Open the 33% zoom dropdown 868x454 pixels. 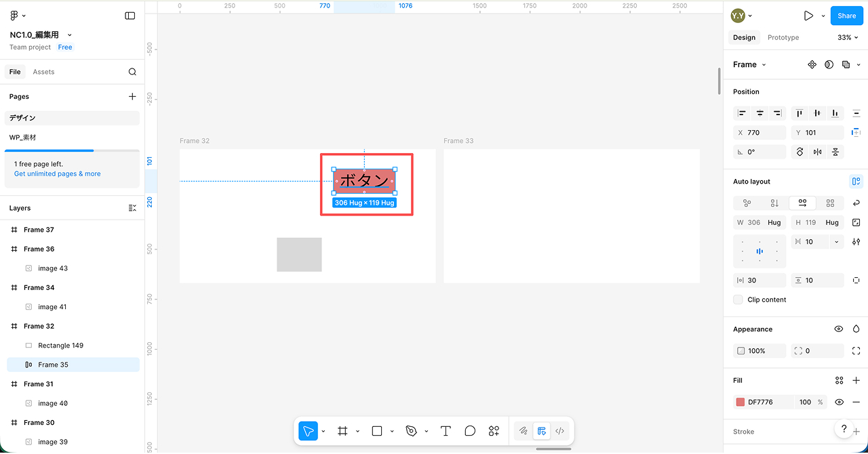pyautogui.click(x=848, y=38)
